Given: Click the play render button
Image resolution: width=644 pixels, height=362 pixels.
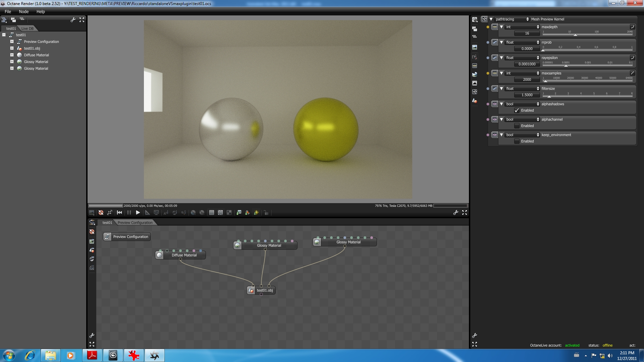Looking at the screenshot, I should coord(138,213).
